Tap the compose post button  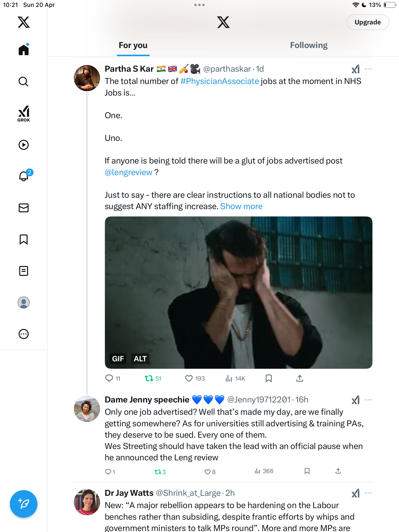click(x=24, y=504)
